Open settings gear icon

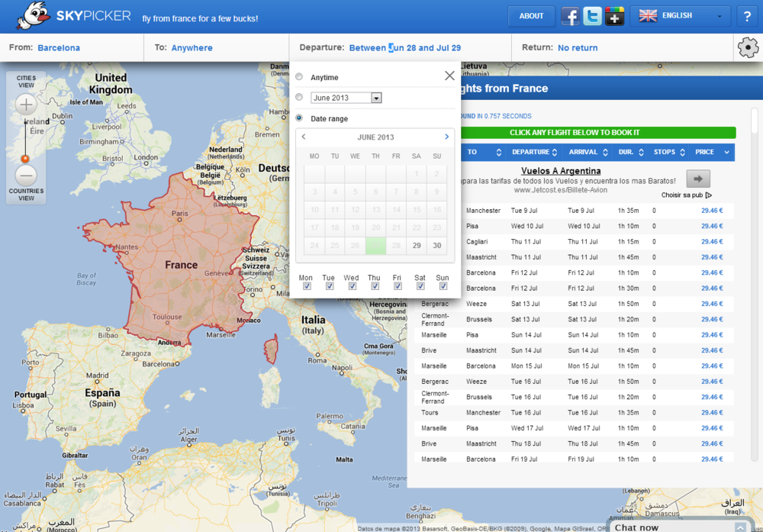748,47
